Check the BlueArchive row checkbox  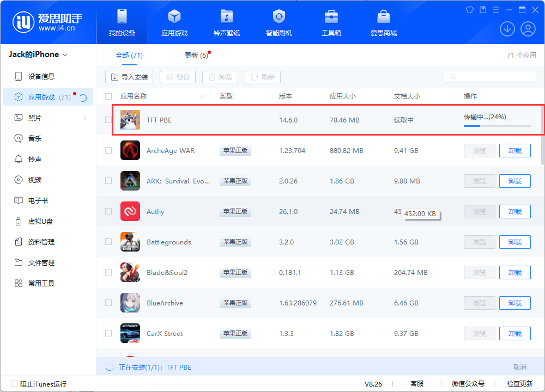(x=108, y=303)
